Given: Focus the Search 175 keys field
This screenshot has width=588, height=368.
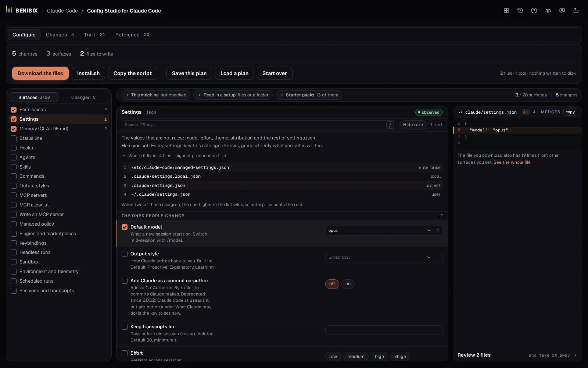Looking at the screenshot, I should pos(259,125).
